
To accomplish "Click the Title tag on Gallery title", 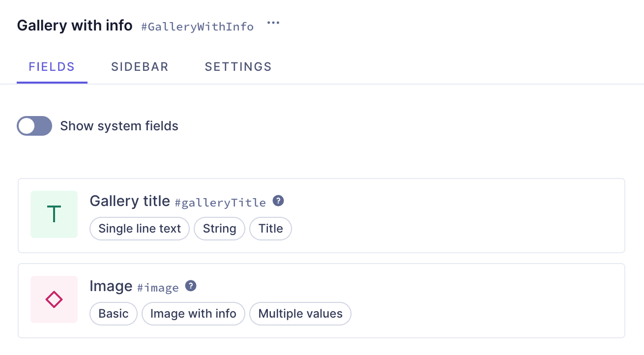I will (270, 229).
